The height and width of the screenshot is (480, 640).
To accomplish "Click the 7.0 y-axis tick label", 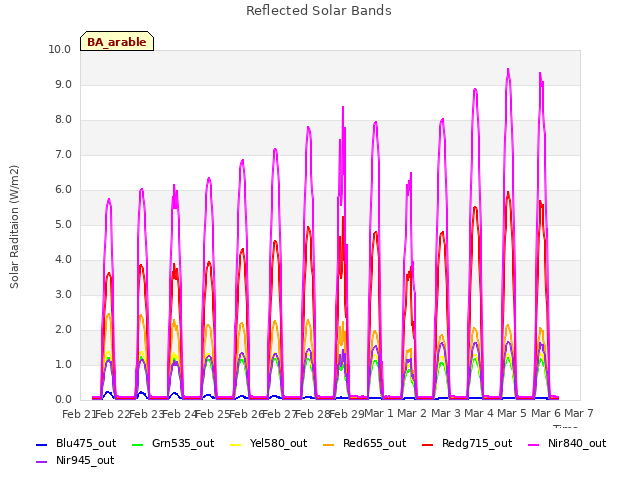I will click(63, 155).
